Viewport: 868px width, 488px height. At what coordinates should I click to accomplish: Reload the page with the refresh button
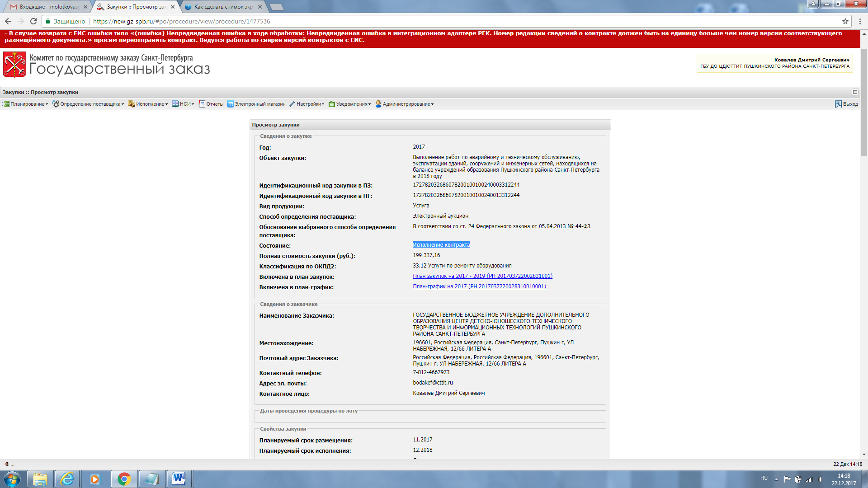pyautogui.click(x=33, y=21)
